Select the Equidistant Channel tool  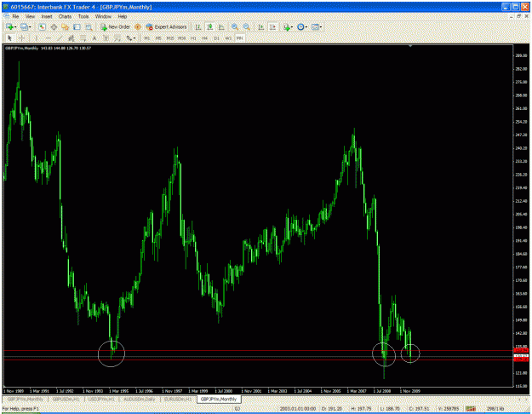pyautogui.click(x=72, y=38)
